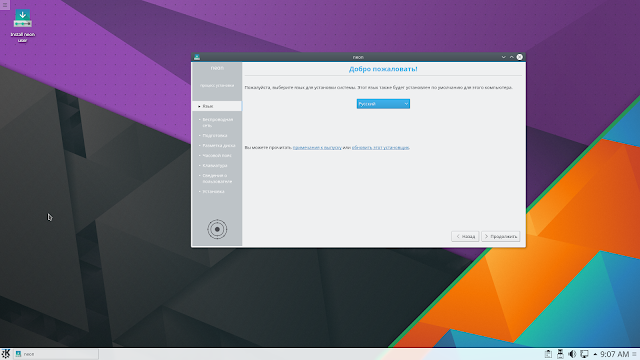Open desktop toolbox menu in top-left corner
The width and height of the screenshot is (640, 360).
click(x=5, y=5)
